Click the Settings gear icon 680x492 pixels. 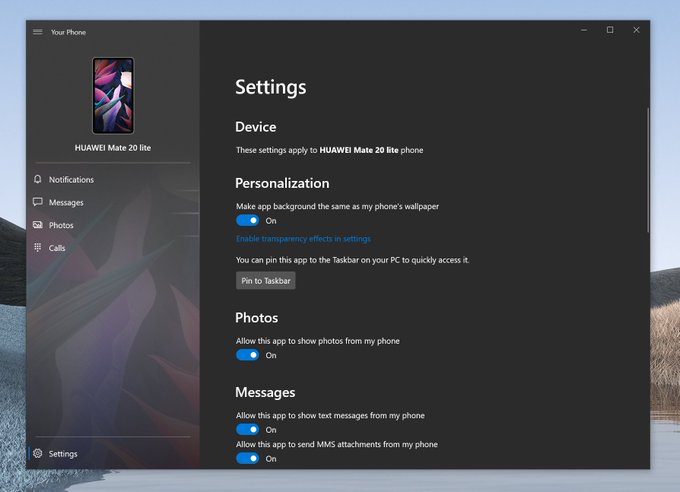(x=38, y=454)
